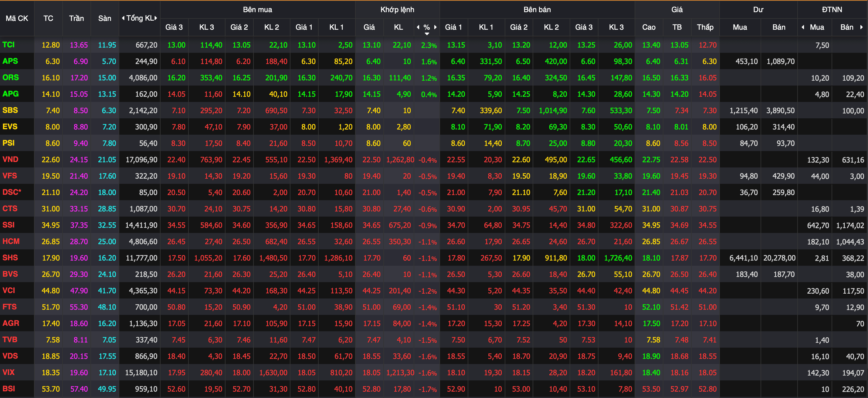This screenshot has height=398, width=868.
Task: Click SHS surplus buy value 6,441,10
Action: 744,258
